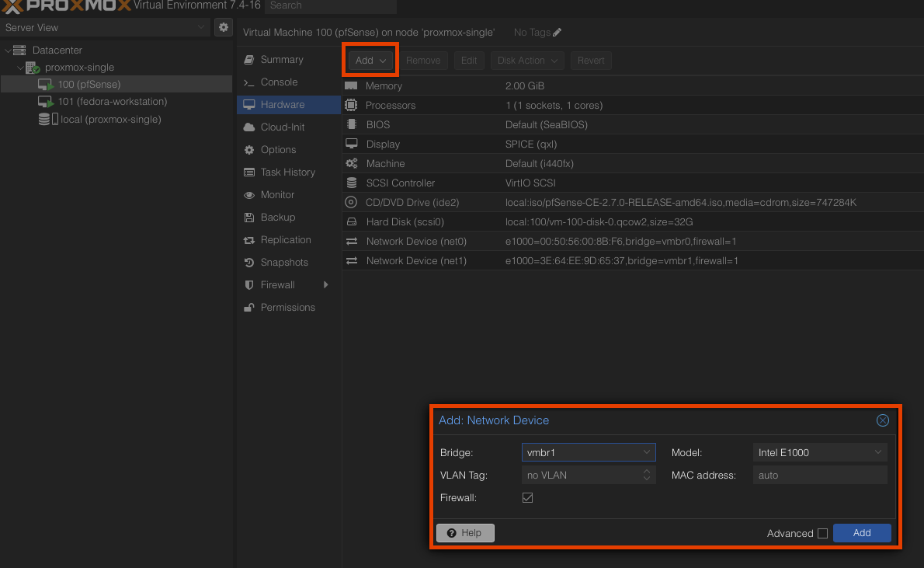Image resolution: width=924 pixels, height=568 pixels.
Task: Click the Processors chip icon
Action: click(351, 105)
